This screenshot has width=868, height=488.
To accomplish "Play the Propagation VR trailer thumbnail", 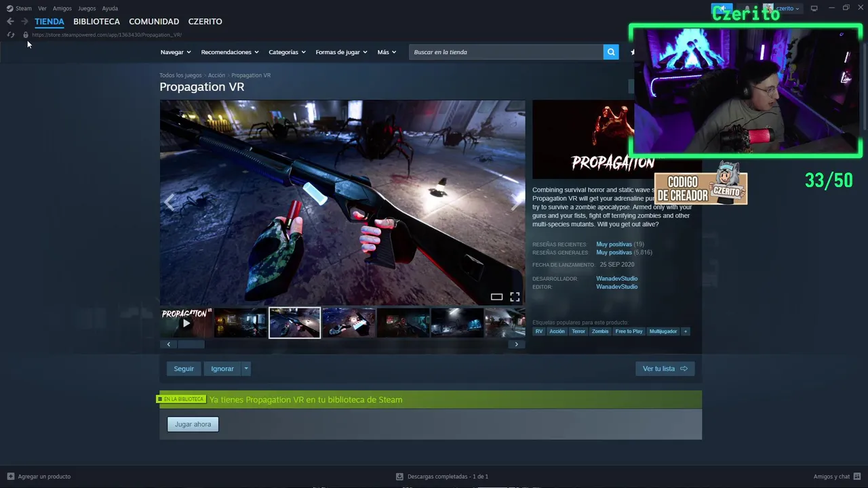I will coord(186,323).
